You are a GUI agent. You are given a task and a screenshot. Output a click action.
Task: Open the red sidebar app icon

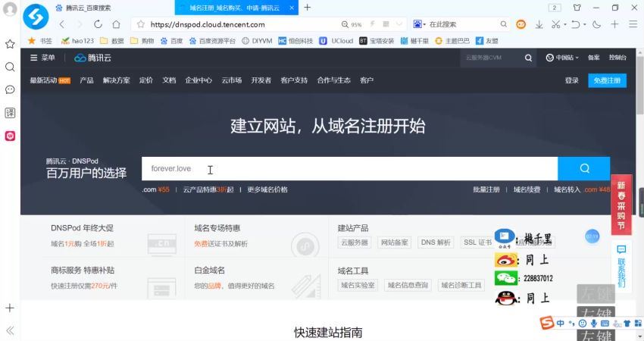[x=10, y=136]
